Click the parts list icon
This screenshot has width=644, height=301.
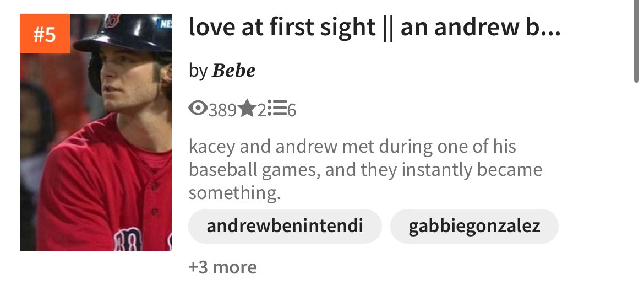pyautogui.click(x=277, y=108)
